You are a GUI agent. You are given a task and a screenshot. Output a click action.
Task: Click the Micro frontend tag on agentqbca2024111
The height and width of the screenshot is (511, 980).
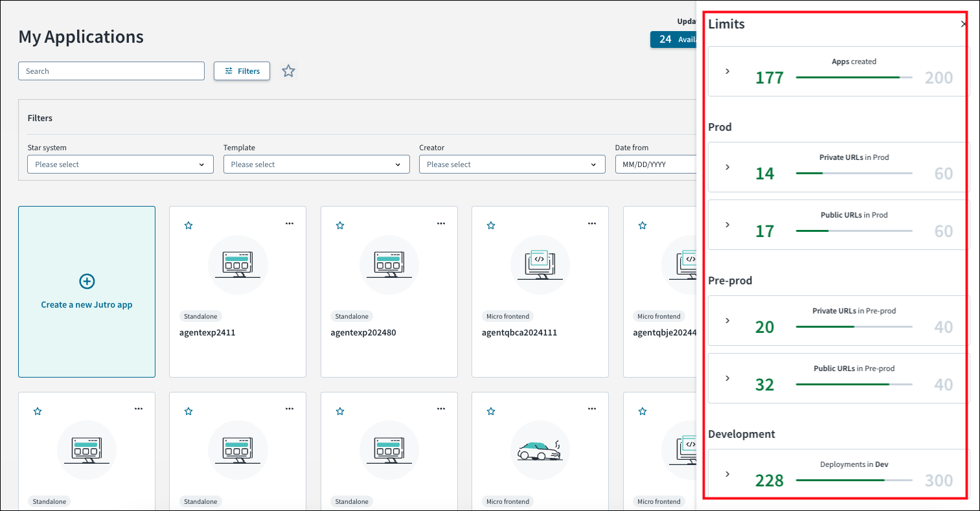point(508,317)
